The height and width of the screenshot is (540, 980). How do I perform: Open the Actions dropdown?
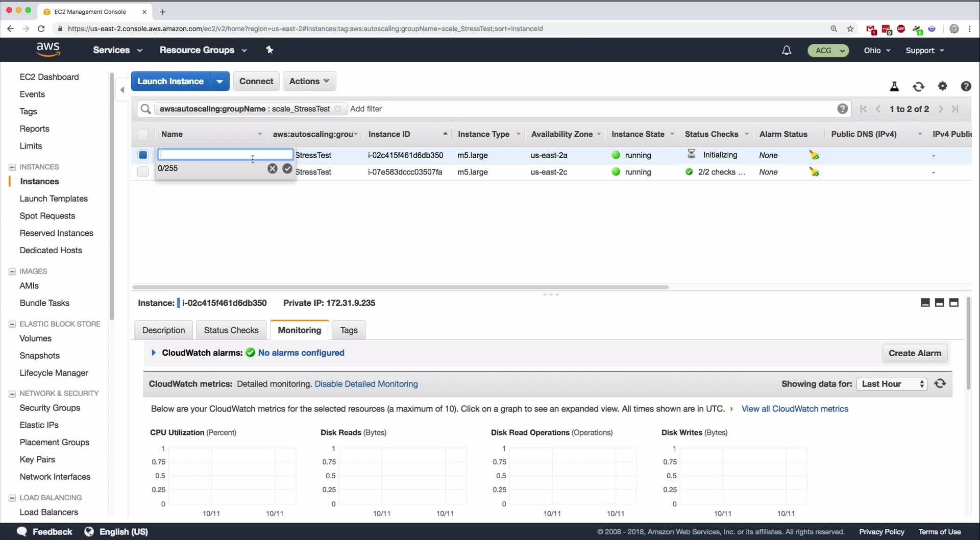(309, 81)
